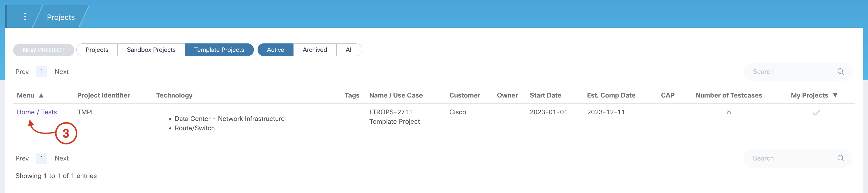Screen dimensions: 868x193
Task: Click the Cisco customer cell
Action: (458, 112)
